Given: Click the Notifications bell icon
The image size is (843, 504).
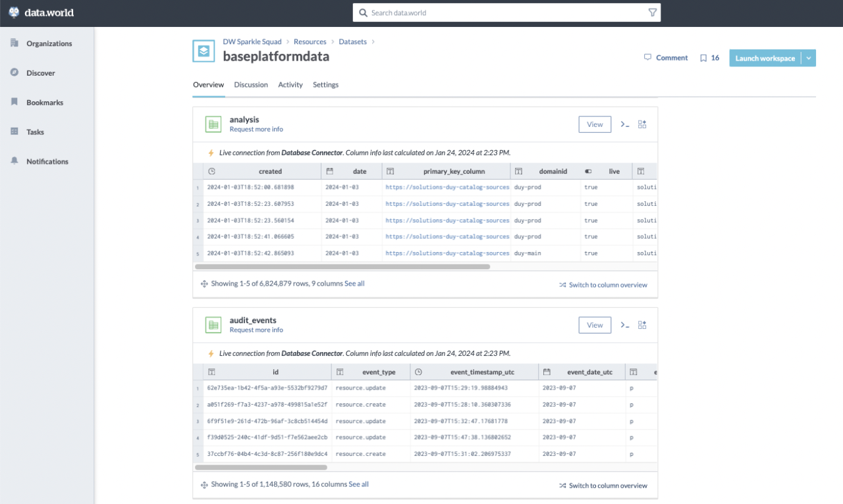Looking at the screenshot, I should (14, 161).
